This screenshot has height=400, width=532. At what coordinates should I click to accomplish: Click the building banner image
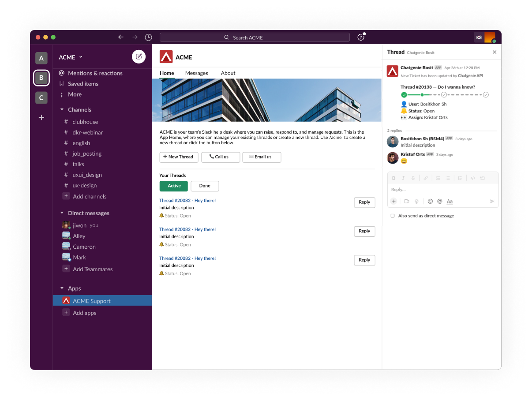coord(267,100)
